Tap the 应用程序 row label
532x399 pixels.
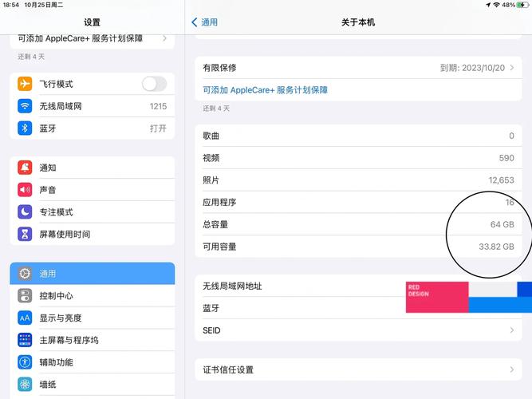pos(219,203)
